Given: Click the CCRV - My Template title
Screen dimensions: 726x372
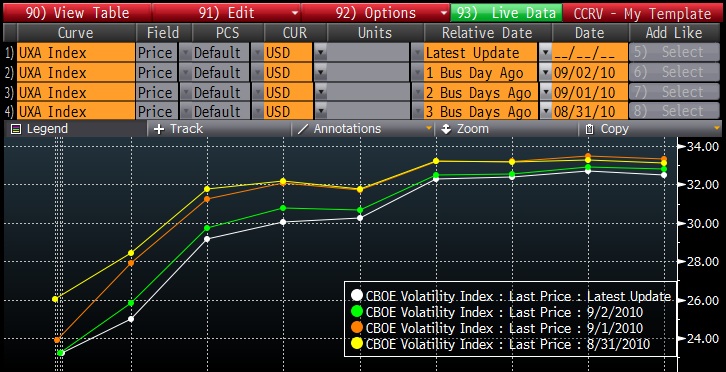Looking at the screenshot, I should pos(642,13).
